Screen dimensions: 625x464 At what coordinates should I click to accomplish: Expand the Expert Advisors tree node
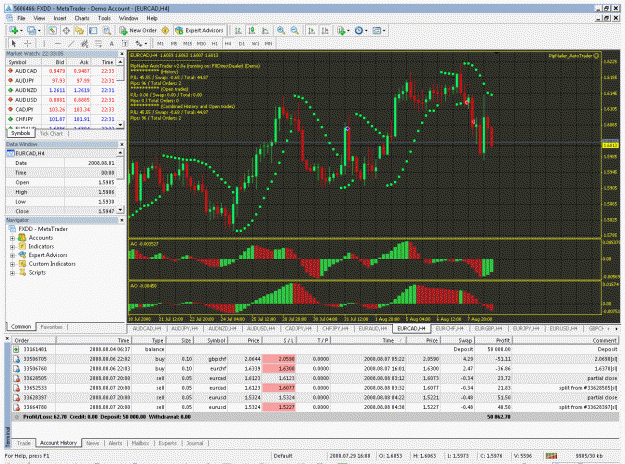point(12,256)
